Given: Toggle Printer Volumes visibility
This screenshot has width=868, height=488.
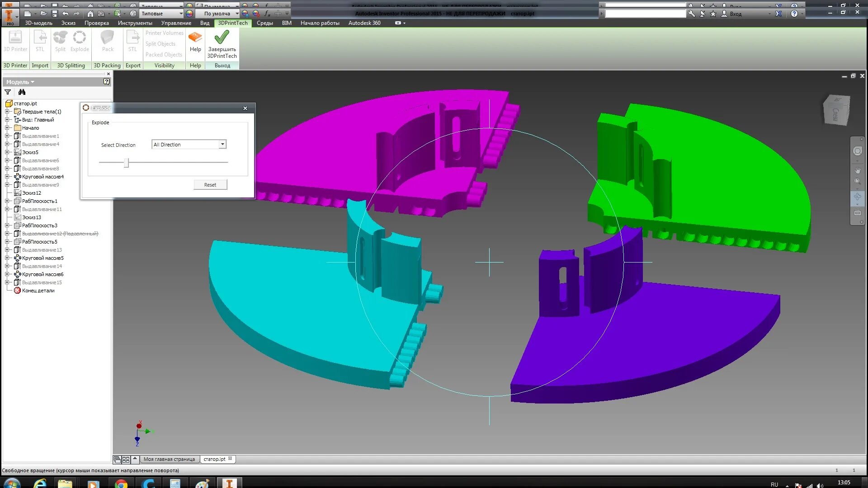Looking at the screenshot, I should click(x=164, y=33).
